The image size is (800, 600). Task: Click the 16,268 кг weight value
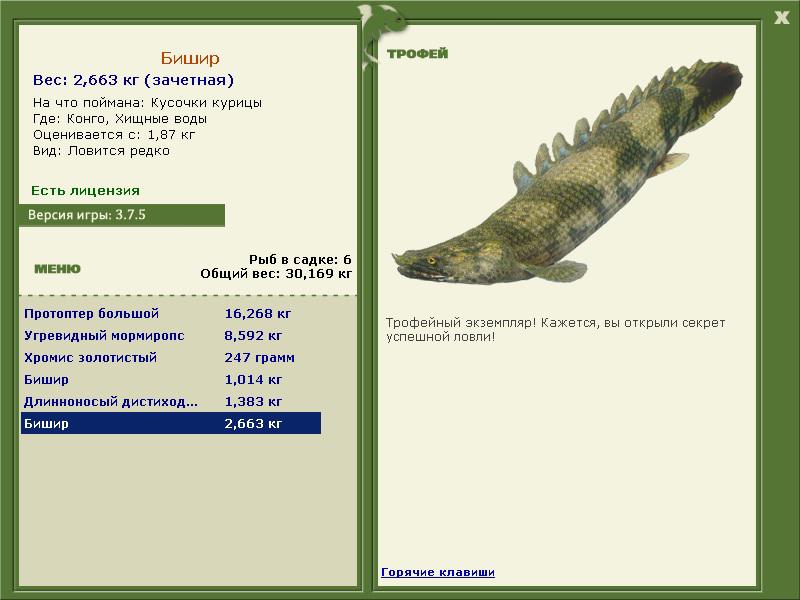[258, 313]
